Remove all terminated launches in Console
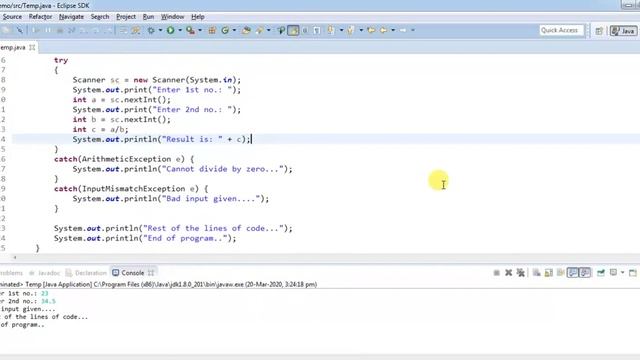640x360 pixels. (x=521, y=273)
